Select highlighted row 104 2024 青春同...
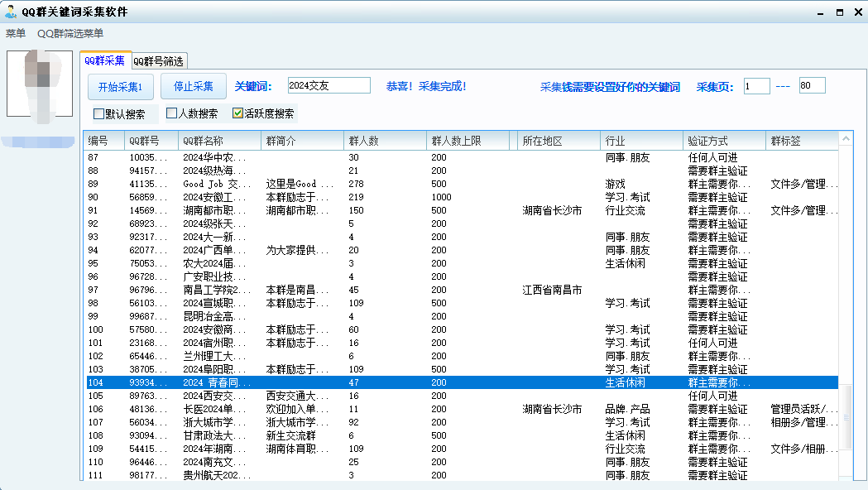This screenshot has height=490, width=868. coord(463,382)
